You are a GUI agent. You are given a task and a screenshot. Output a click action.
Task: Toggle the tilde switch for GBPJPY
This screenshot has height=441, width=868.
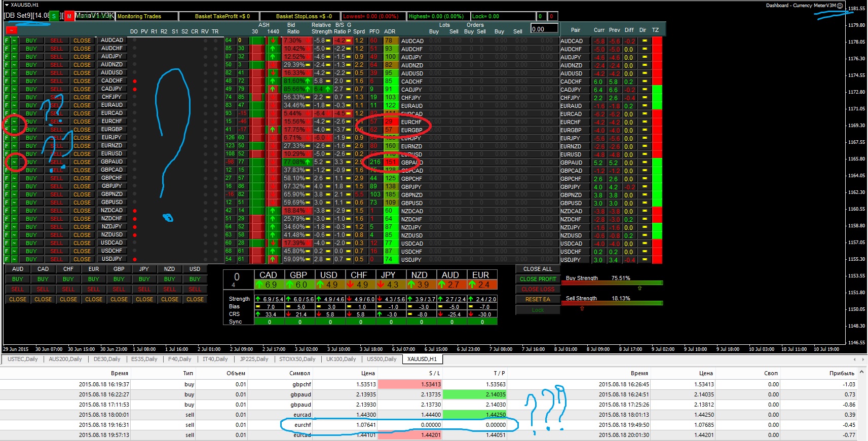pos(14,186)
